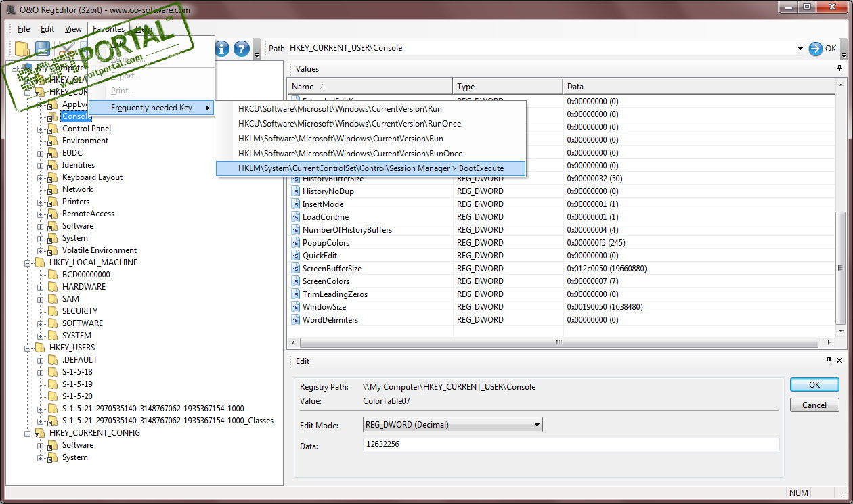
Task: Click the QuickEdit value icon
Action: (x=296, y=256)
